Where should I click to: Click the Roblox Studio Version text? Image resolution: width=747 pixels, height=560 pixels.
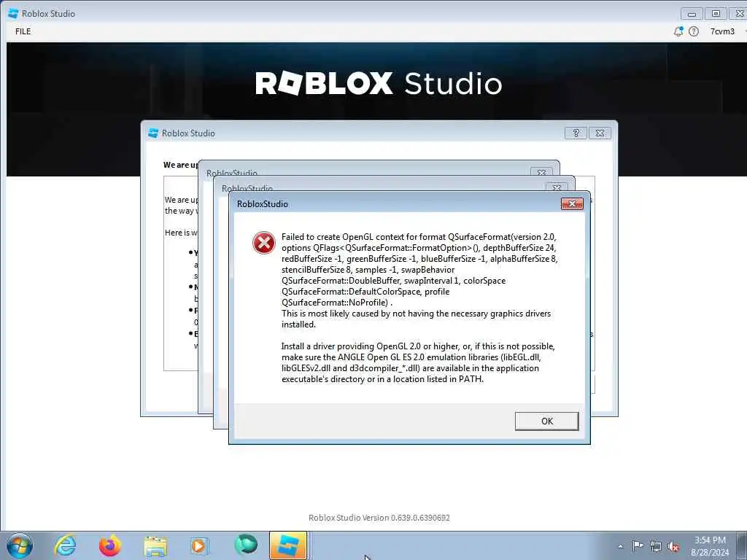[x=379, y=518]
